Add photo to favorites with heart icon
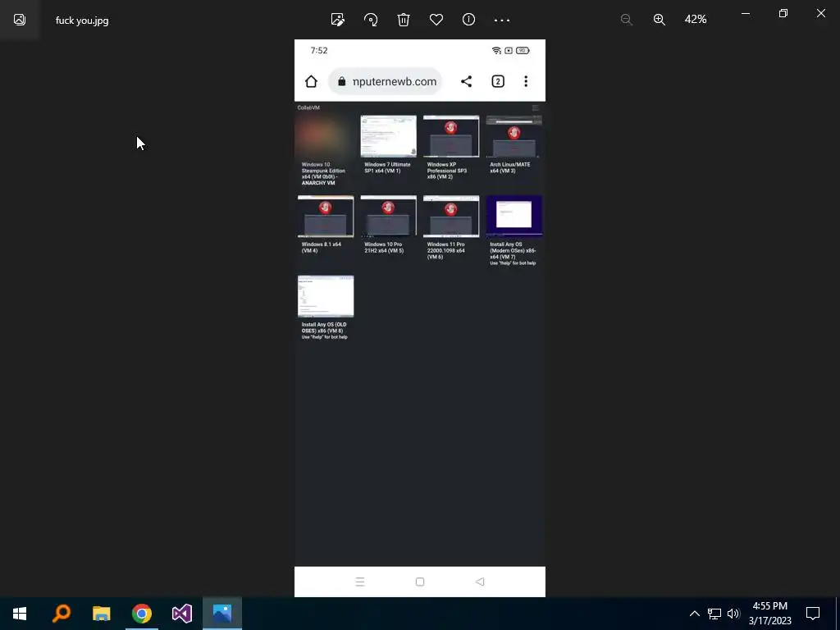This screenshot has height=630, width=840. click(436, 20)
